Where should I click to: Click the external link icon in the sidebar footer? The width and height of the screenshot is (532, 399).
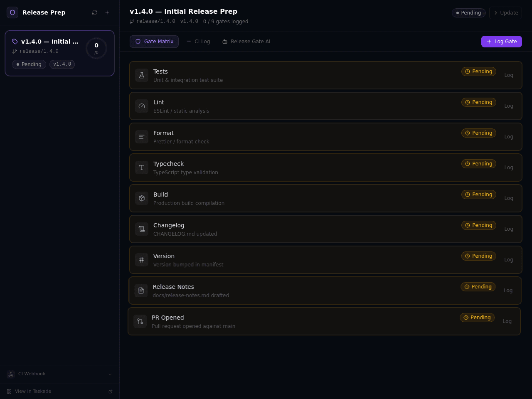(111, 392)
